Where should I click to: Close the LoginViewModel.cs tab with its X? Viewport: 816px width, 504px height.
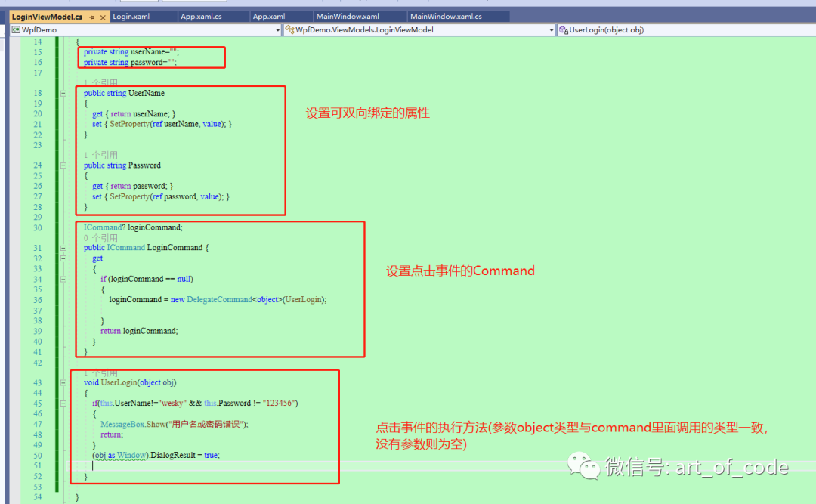click(x=103, y=17)
